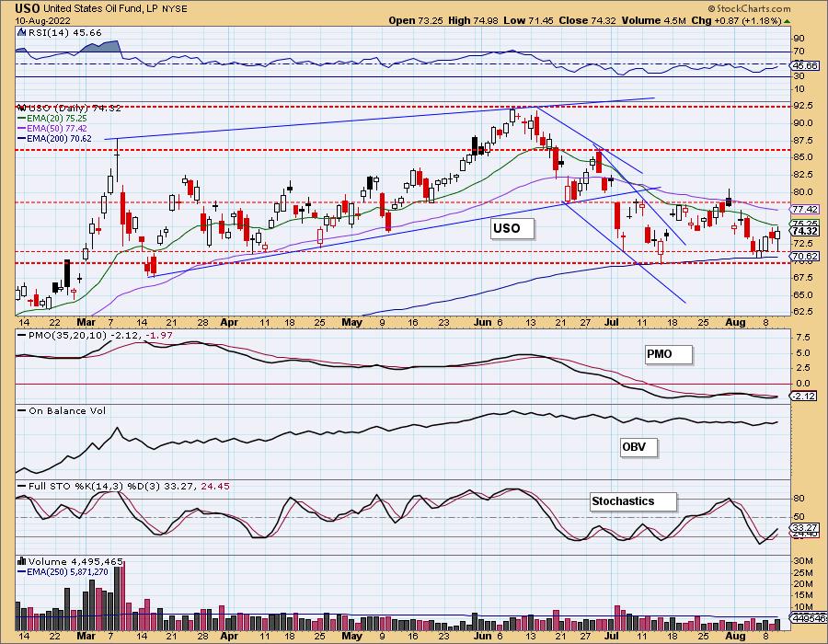Click the 74.32 last price axis tag
Screen dimensions: 828x644
[x=805, y=231]
